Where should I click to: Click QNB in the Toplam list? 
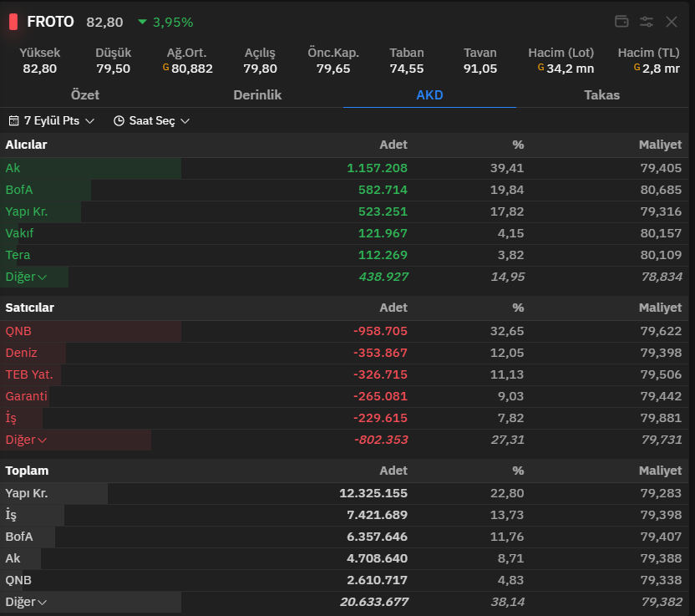tap(18, 581)
